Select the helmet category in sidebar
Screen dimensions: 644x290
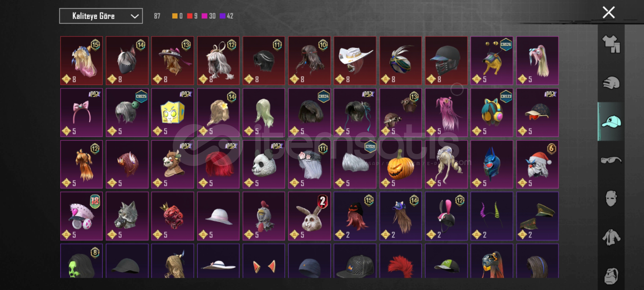611,83
